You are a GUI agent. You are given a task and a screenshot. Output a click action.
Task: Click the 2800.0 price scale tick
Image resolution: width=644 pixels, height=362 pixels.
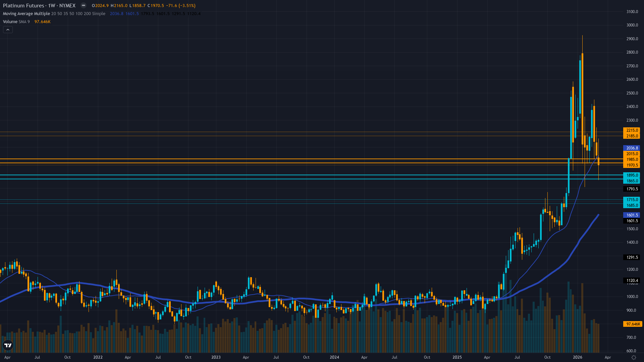click(632, 52)
